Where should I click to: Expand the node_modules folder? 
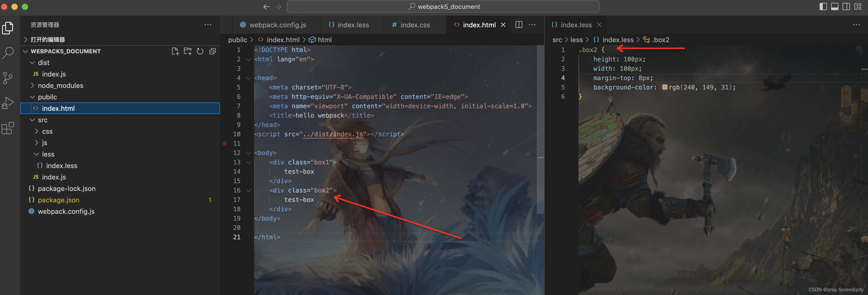point(60,86)
